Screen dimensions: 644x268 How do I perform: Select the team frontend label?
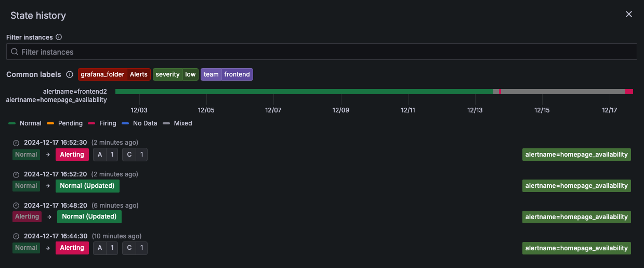227,74
